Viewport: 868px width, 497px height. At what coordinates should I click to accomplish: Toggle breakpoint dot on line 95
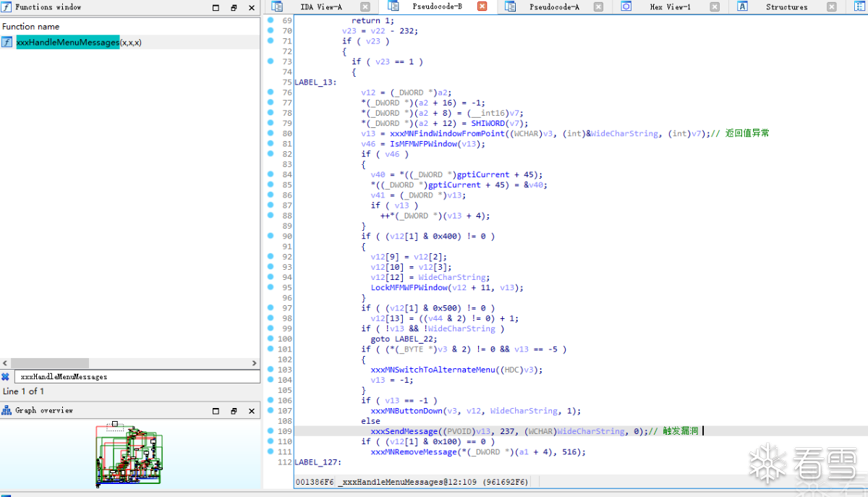click(x=270, y=287)
